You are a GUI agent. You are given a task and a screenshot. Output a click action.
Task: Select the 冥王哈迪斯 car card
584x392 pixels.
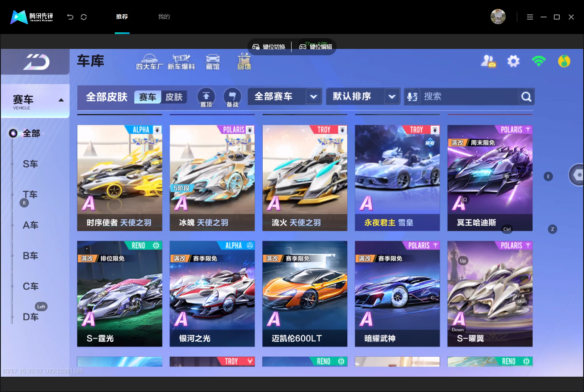pyautogui.click(x=490, y=178)
